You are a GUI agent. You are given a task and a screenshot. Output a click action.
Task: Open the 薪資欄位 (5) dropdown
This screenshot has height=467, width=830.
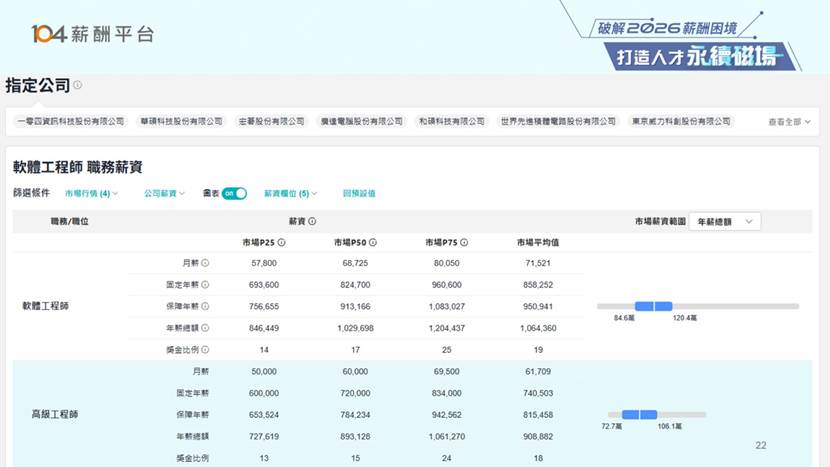tap(291, 193)
